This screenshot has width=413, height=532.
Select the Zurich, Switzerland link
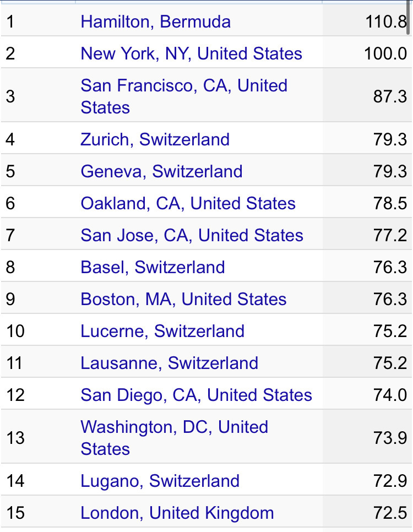tap(155, 139)
